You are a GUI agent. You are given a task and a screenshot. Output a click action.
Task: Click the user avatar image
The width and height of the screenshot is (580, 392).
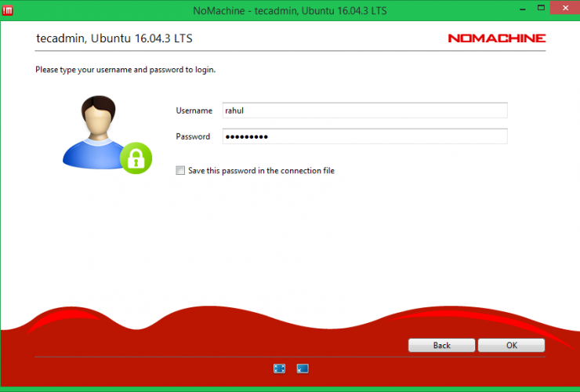coord(92,132)
